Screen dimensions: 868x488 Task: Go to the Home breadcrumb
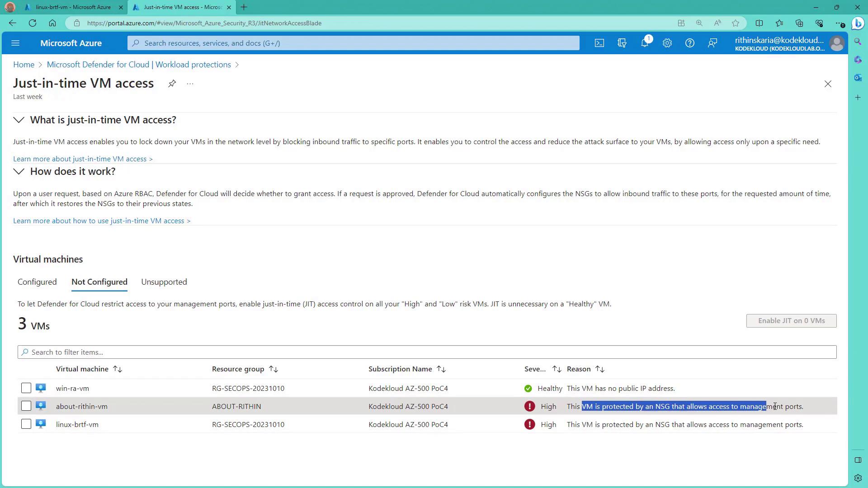point(24,65)
